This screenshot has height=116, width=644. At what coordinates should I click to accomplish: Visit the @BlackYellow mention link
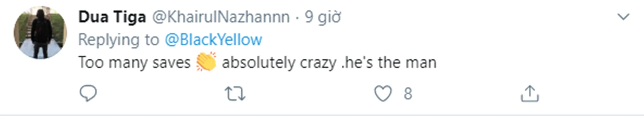point(213,40)
